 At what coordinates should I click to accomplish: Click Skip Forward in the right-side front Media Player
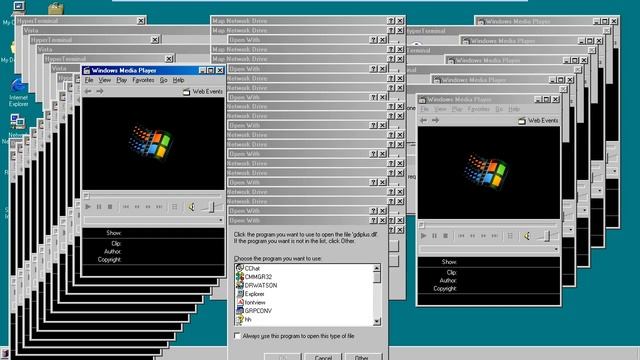pos(494,236)
